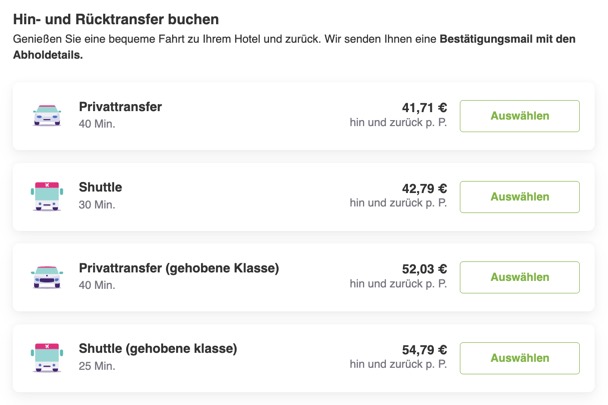Click the Privattransfer car icon
This screenshot has height=405, width=608.
click(x=47, y=115)
